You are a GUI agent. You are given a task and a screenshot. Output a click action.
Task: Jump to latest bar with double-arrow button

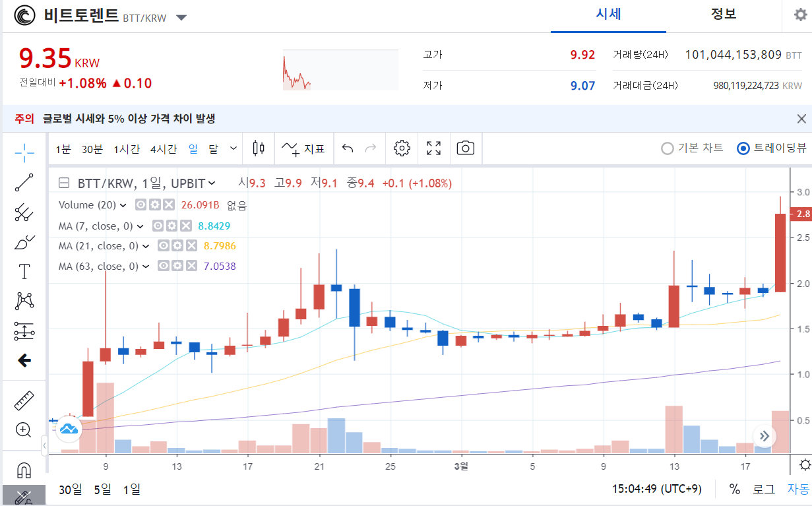(x=765, y=436)
